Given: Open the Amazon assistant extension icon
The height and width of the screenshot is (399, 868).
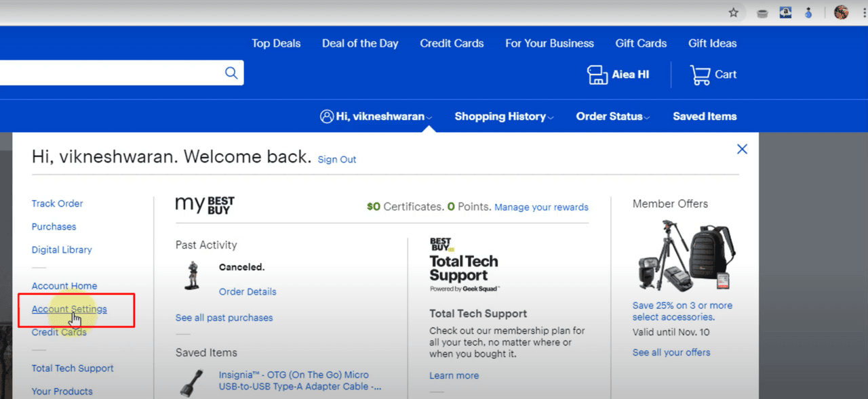Looking at the screenshot, I should point(785,12).
